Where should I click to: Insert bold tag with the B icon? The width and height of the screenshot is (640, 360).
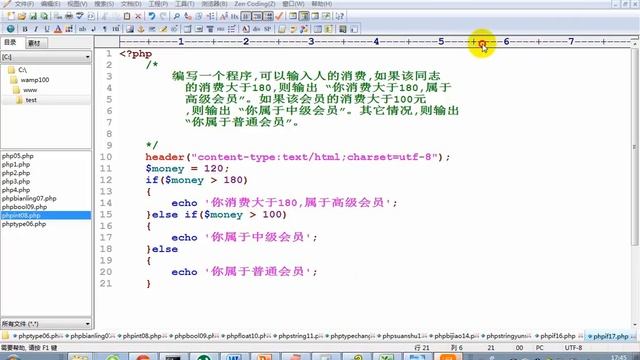[25, 29]
